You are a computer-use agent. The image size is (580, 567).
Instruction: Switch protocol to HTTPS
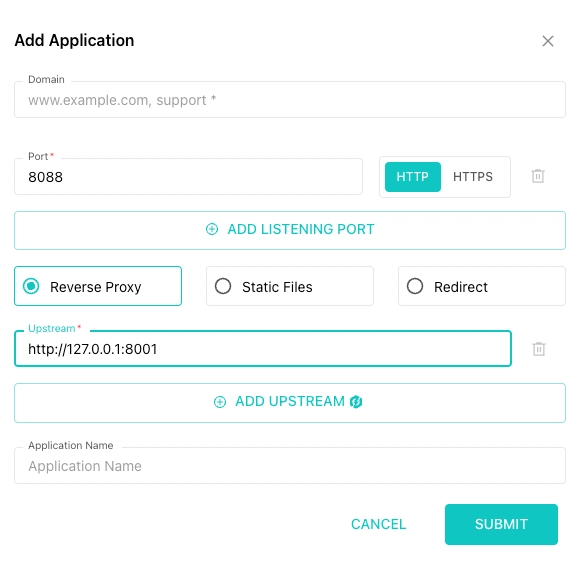point(473,177)
